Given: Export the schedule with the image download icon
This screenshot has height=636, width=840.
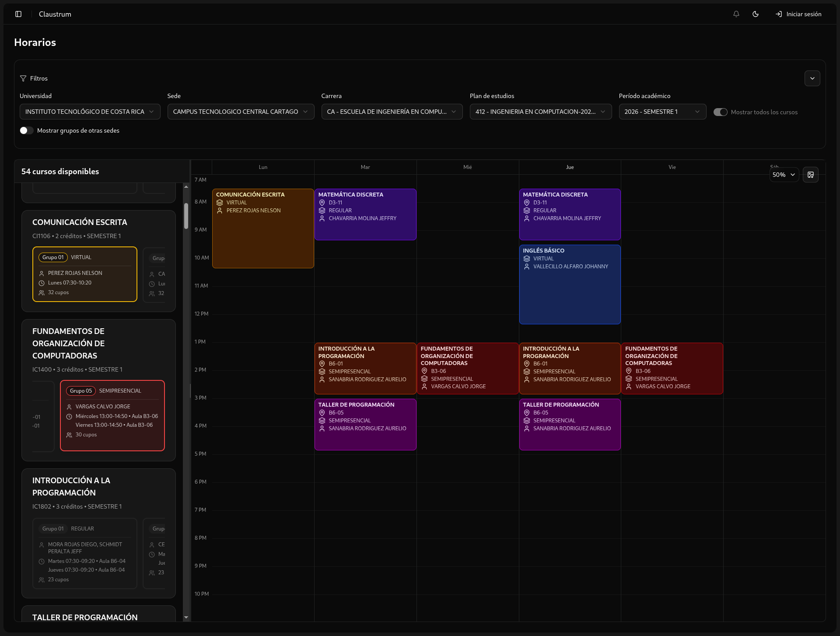Looking at the screenshot, I should click(811, 175).
